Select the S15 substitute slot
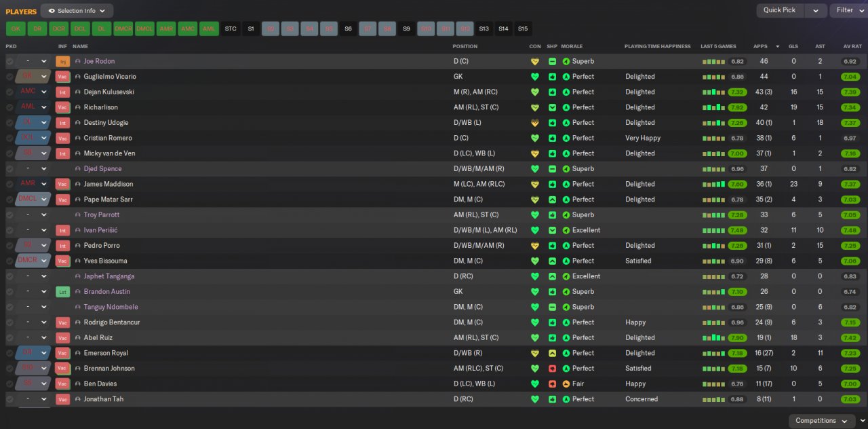Image resolution: width=868 pixels, height=429 pixels. pyautogui.click(x=522, y=29)
